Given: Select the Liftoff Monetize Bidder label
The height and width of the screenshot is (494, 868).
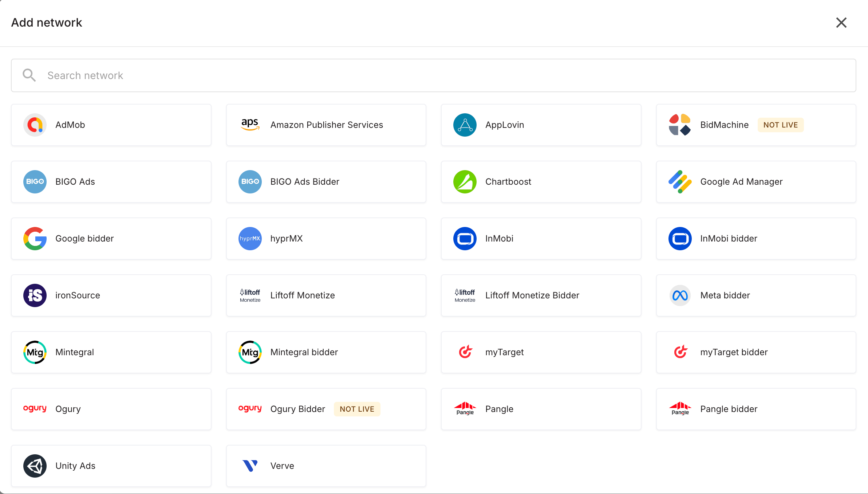Looking at the screenshot, I should click(532, 295).
